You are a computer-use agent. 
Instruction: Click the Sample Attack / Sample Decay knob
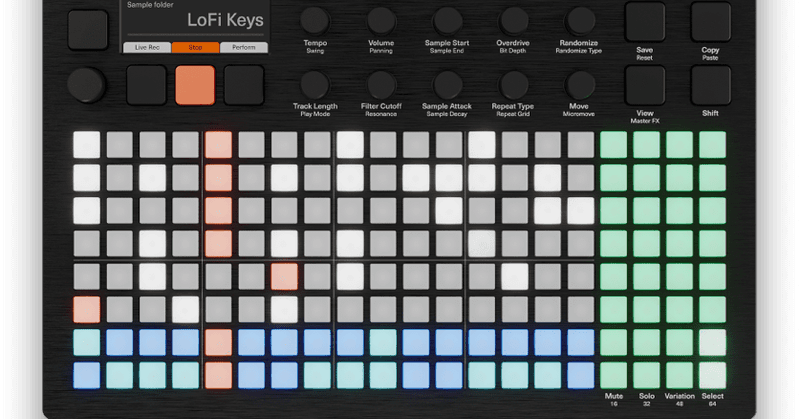(447, 85)
